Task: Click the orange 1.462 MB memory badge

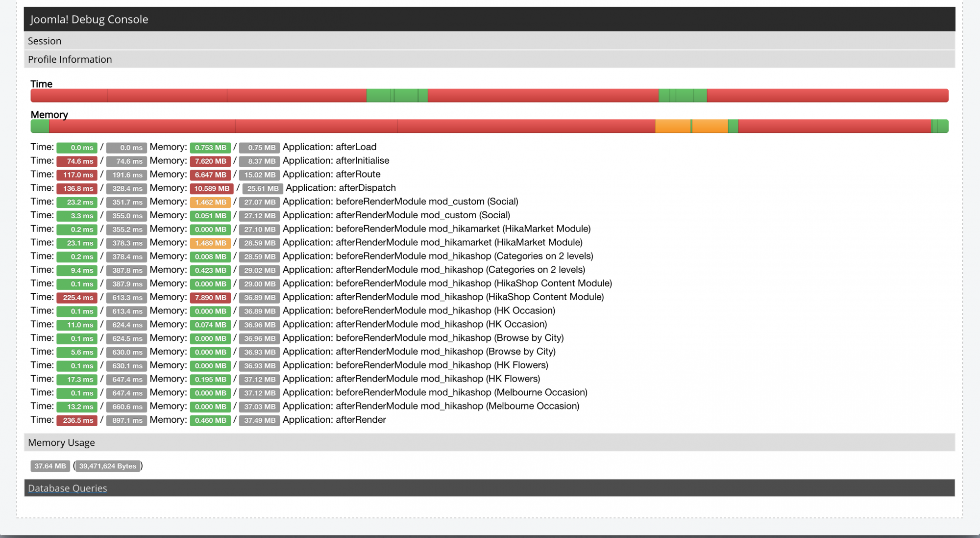Action: [x=210, y=202]
